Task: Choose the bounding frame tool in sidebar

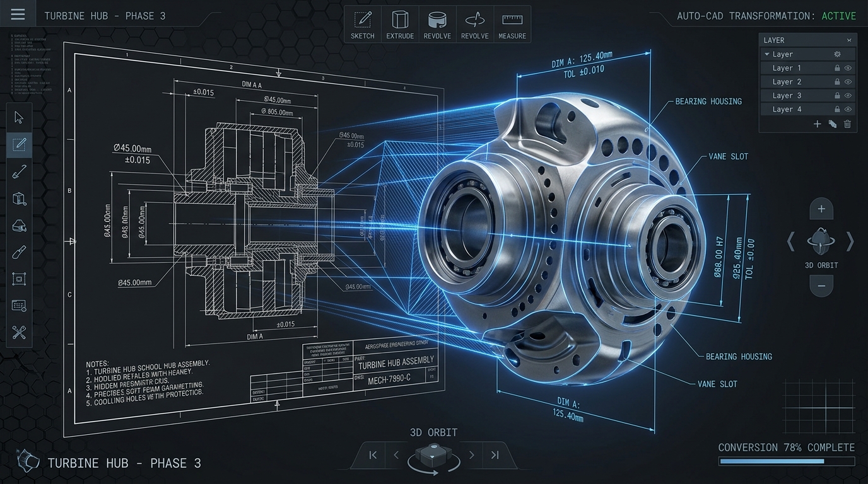Action: click(19, 279)
